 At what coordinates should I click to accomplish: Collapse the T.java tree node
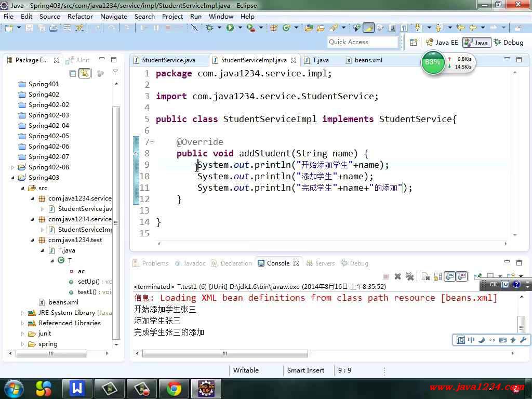tap(42, 250)
